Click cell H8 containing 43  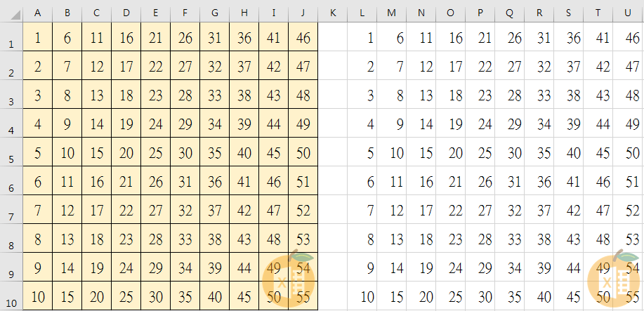244,239
